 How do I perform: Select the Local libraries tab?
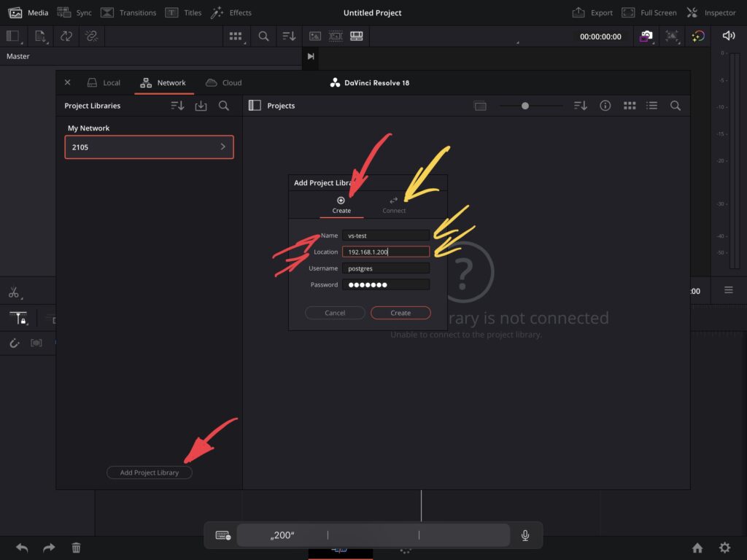pyautogui.click(x=104, y=83)
